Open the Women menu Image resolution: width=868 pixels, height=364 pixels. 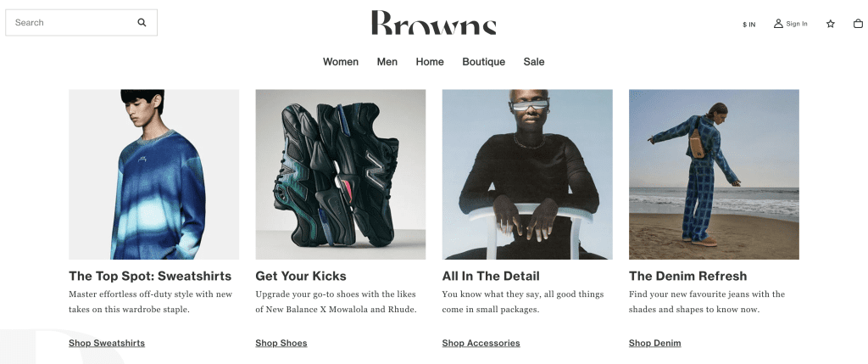pos(341,62)
